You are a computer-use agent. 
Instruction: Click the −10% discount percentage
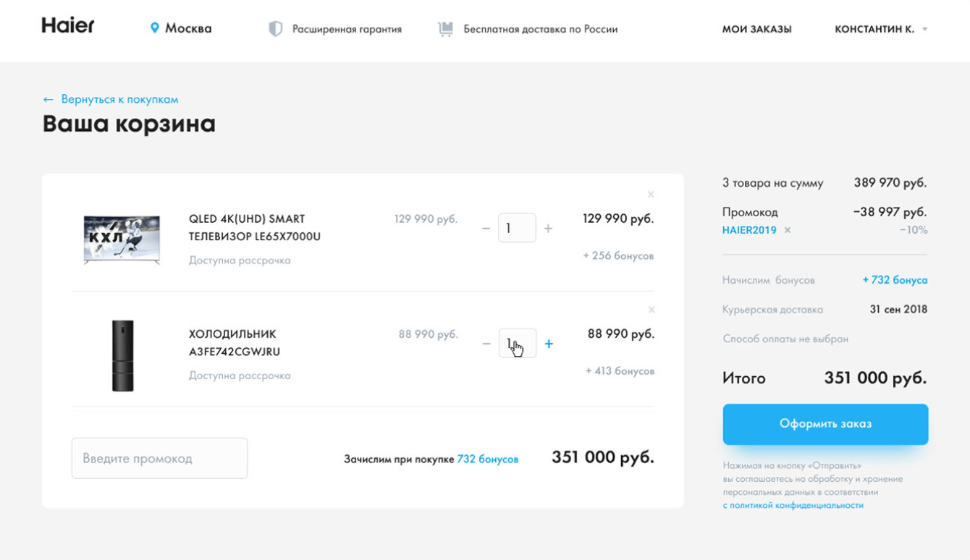click(914, 230)
